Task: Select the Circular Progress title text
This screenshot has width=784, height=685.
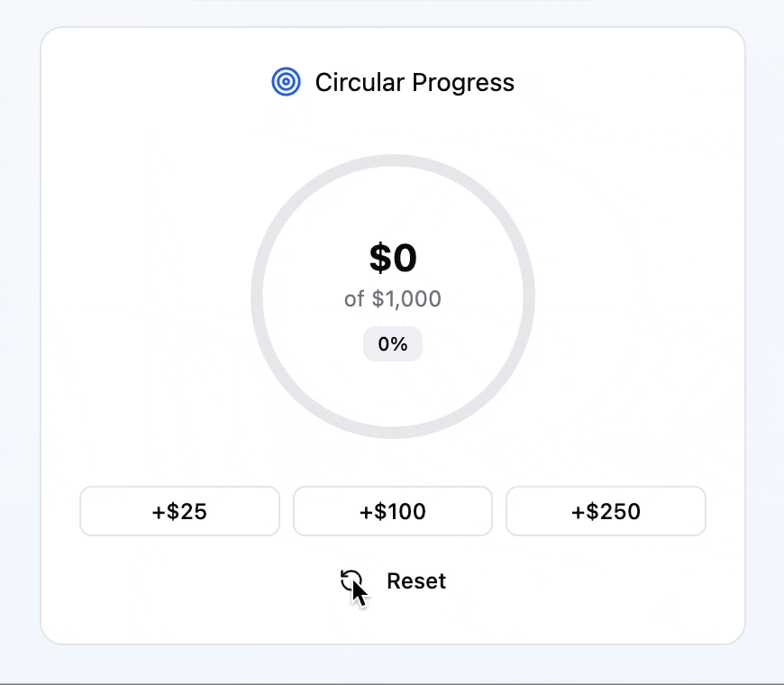Action: 415,83
